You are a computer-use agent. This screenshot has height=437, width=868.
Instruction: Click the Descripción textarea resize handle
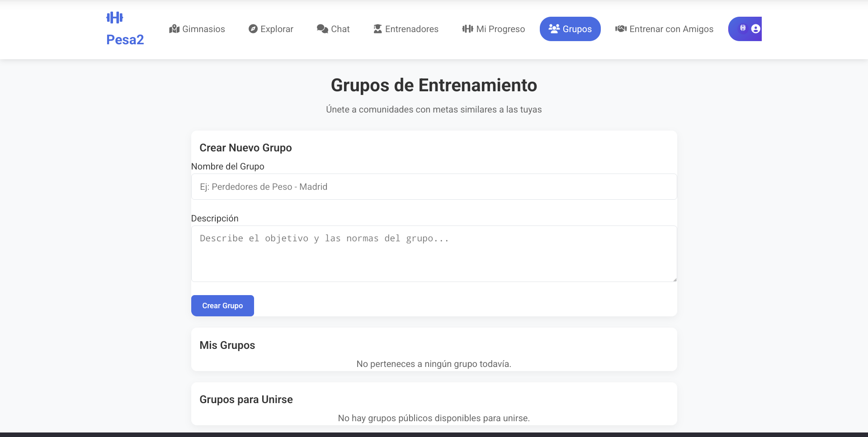(x=675, y=280)
